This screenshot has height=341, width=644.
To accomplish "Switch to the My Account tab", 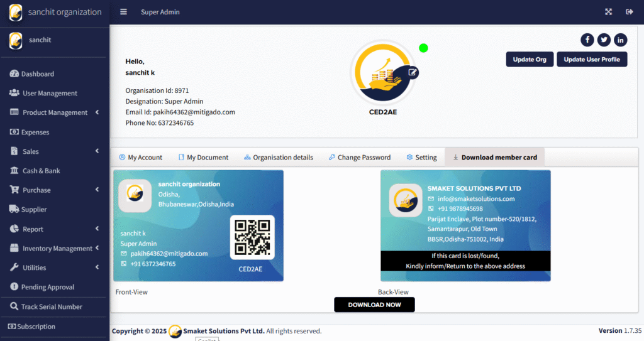I will click(x=140, y=157).
